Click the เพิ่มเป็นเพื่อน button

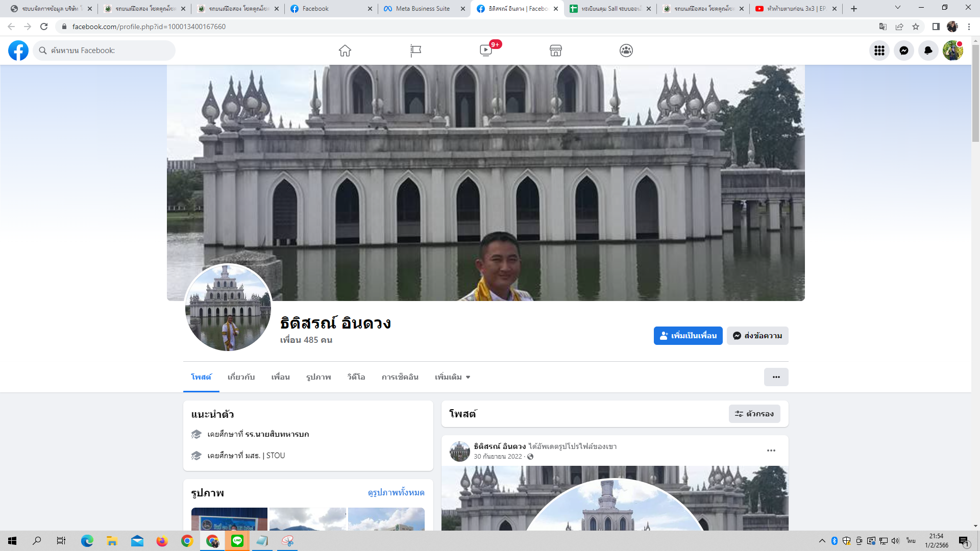point(688,336)
